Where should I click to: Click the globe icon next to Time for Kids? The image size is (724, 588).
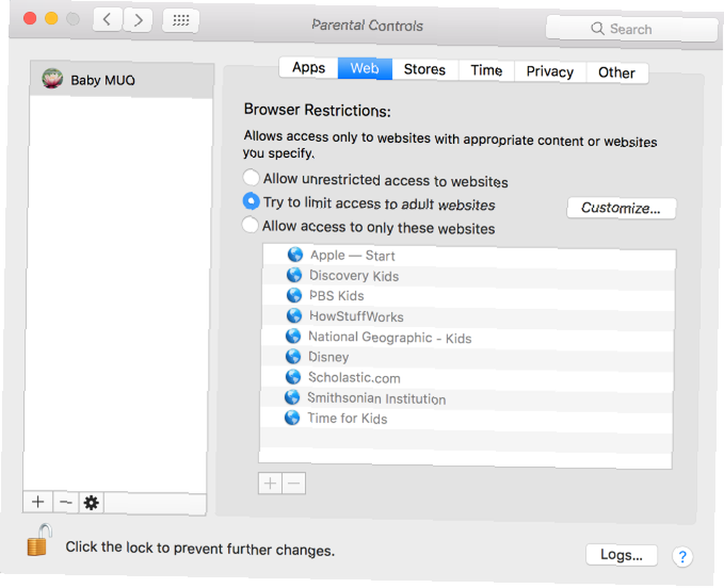point(292,417)
